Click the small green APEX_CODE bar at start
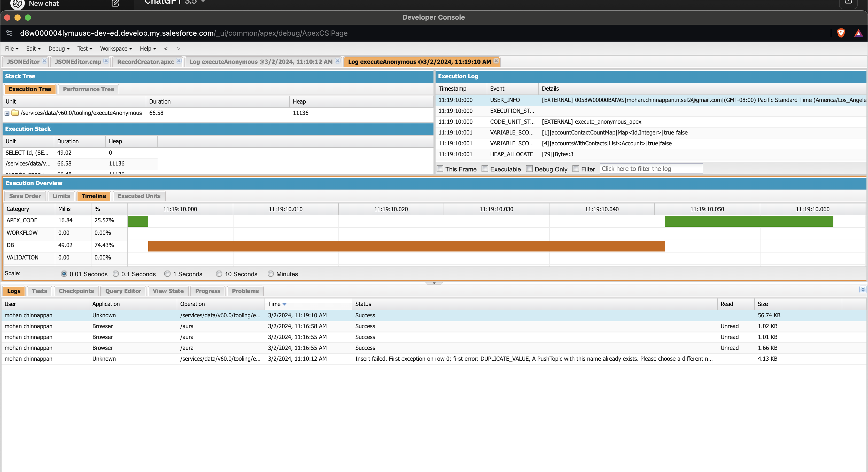Image resolution: width=868 pixels, height=472 pixels. (x=138, y=221)
